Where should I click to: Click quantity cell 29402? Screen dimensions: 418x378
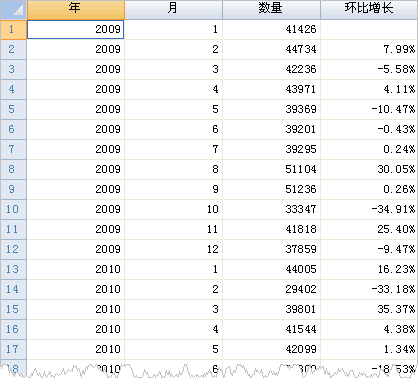click(x=271, y=290)
